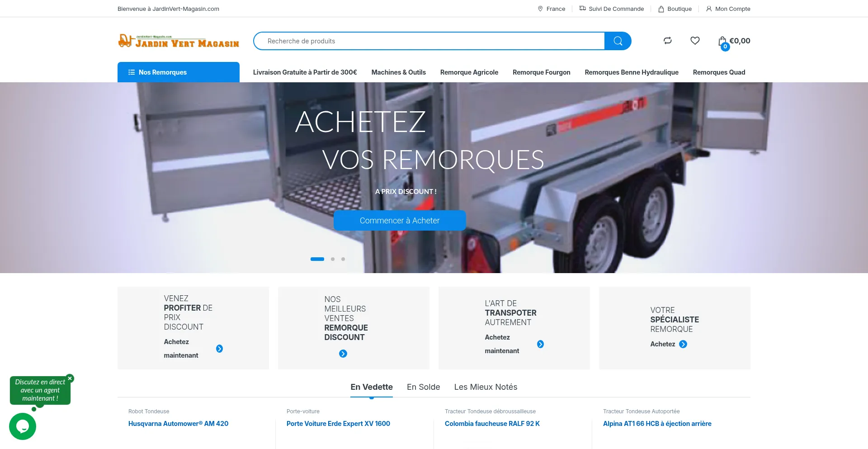Switch to the Les Mieux Notés tab
The width and height of the screenshot is (868, 449).
tap(486, 387)
